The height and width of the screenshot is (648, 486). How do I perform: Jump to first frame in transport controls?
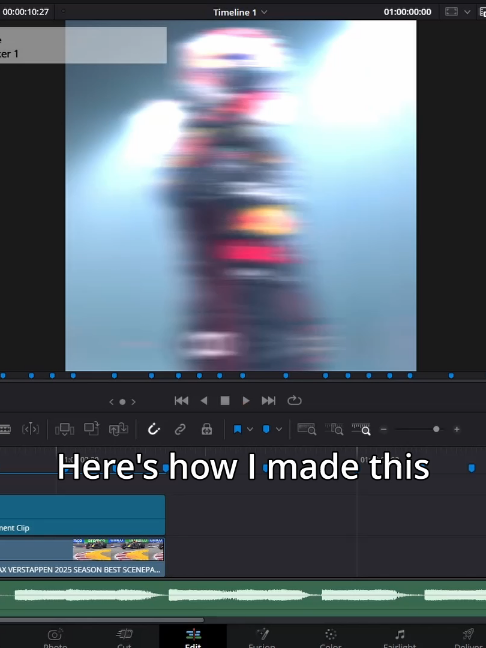(x=181, y=400)
